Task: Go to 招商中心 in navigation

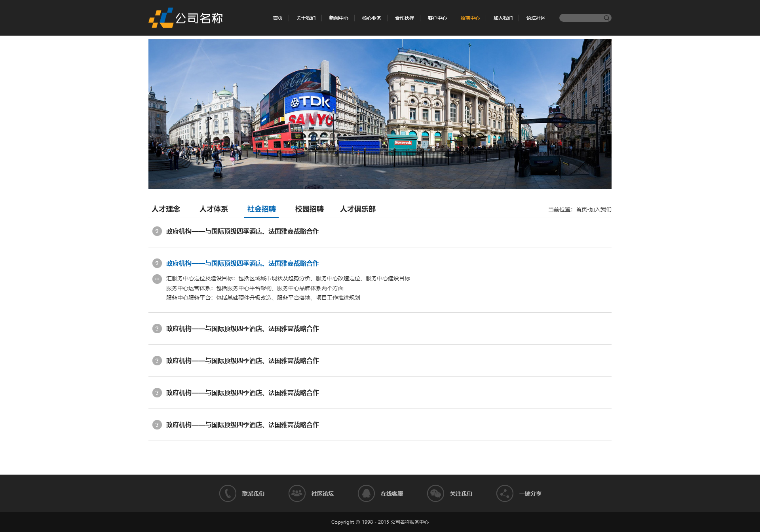Action: point(470,18)
